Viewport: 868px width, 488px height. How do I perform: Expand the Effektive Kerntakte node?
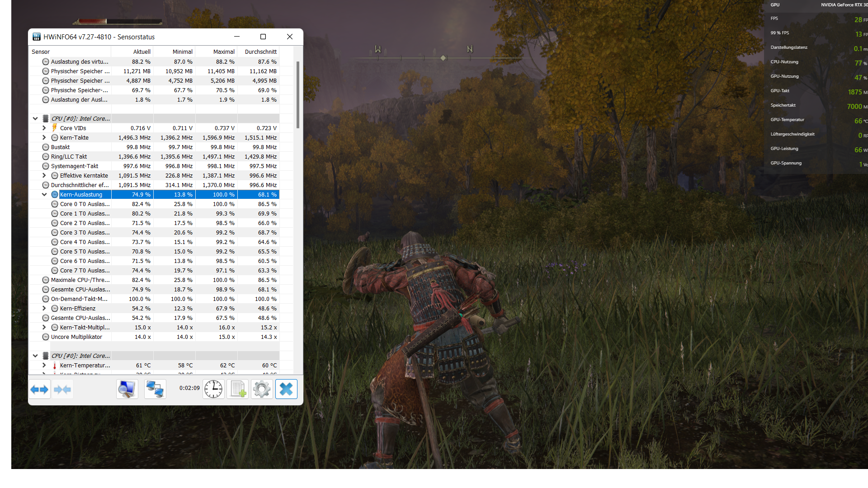tap(44, 176)
